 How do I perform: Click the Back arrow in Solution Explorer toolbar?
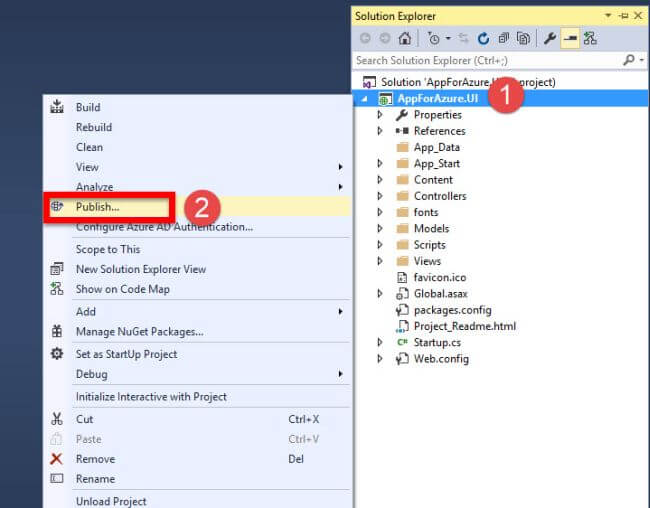coord(365,39)
